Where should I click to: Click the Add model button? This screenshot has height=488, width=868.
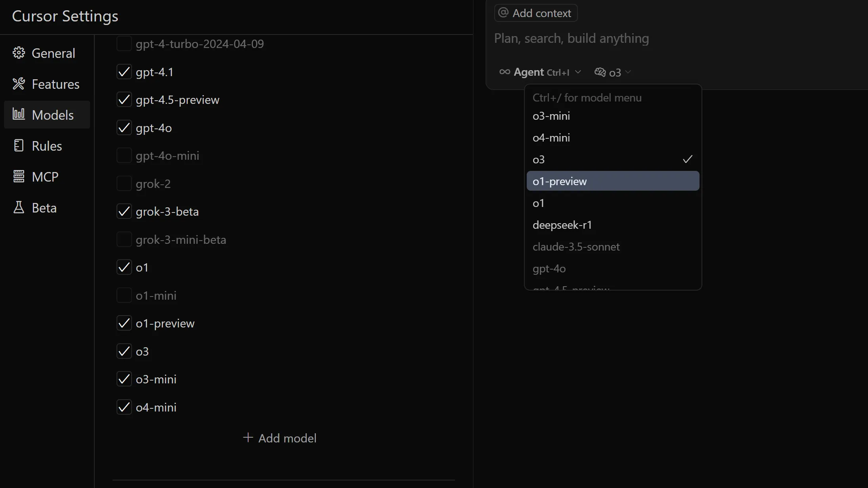pyautogui.click(x=280, y=438)
